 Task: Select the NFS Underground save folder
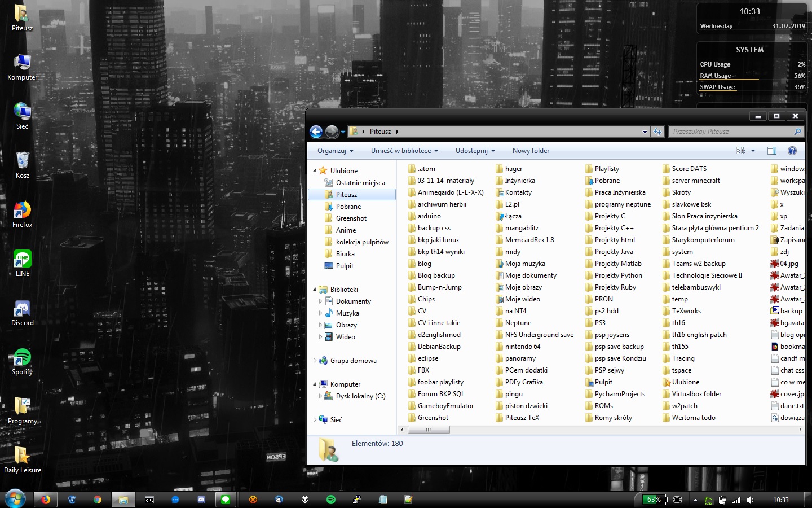point(534,335)
